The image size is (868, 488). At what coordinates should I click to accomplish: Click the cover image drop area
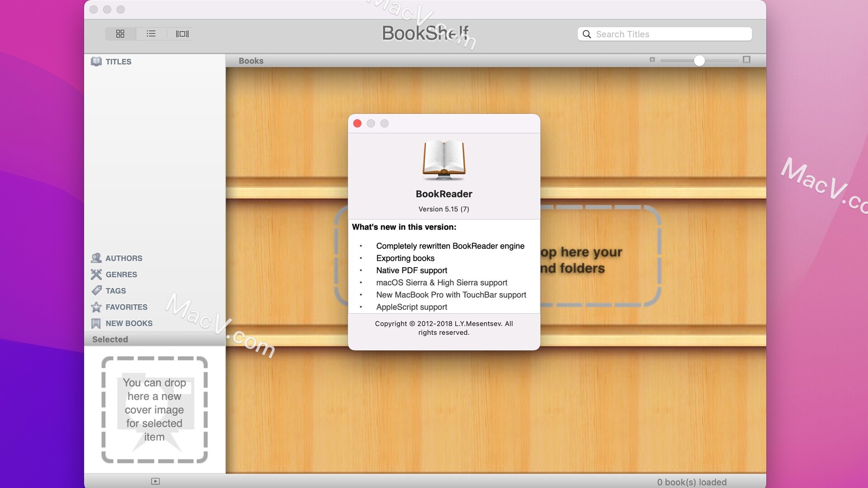[155, 409]
